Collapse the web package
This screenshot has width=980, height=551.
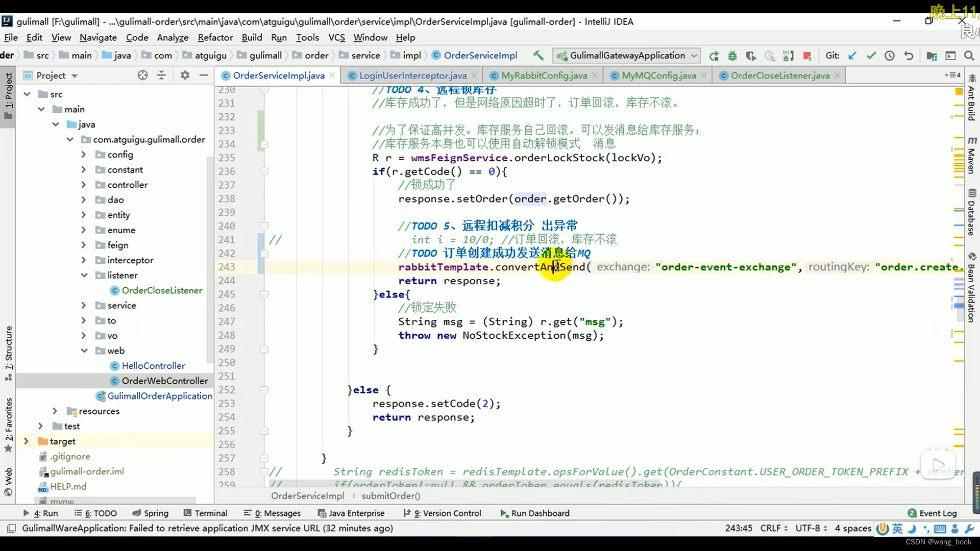(84, 351)
